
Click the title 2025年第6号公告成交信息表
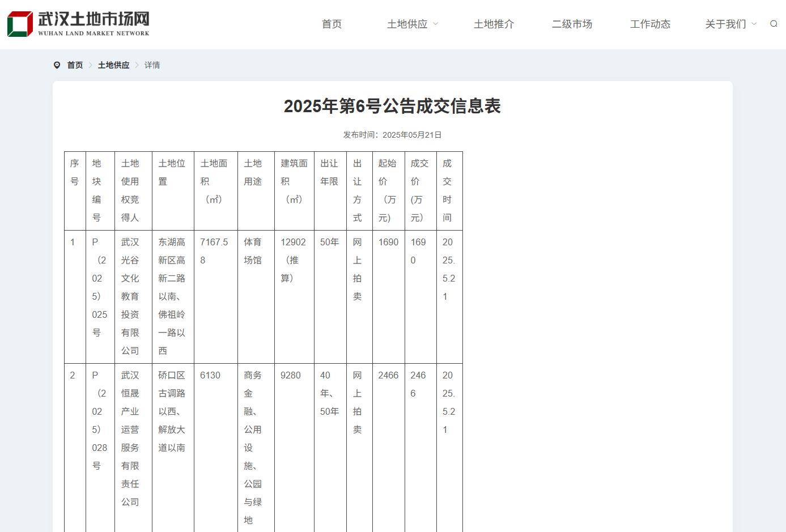coord(392,106)
